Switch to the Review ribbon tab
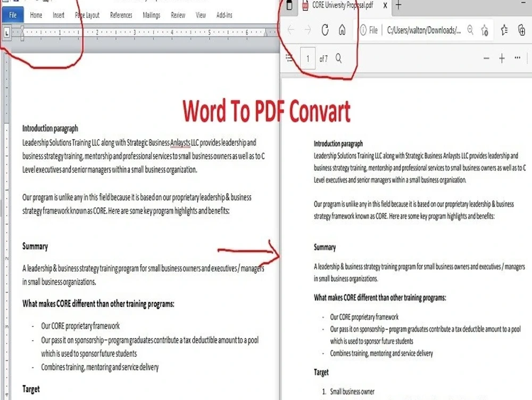The image size is (532, 400). pos(178,15)
